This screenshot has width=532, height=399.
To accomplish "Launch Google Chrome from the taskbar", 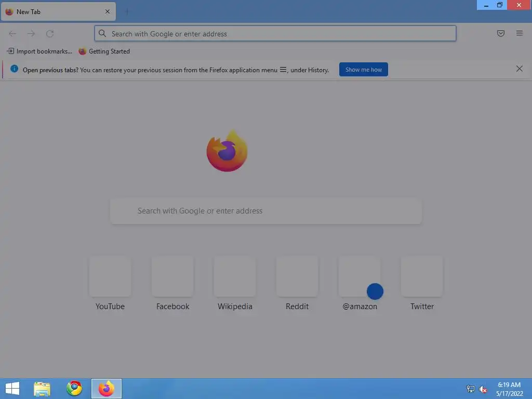I will (x=74, y=389).
